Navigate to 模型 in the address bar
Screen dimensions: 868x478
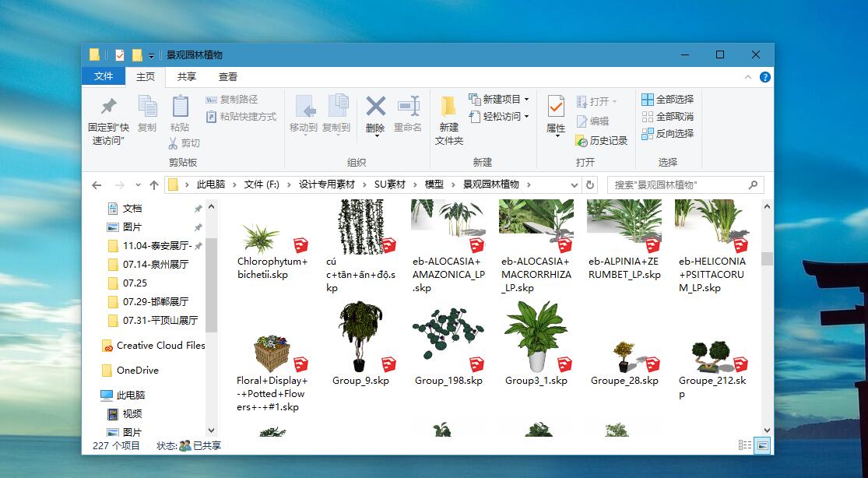434,185
